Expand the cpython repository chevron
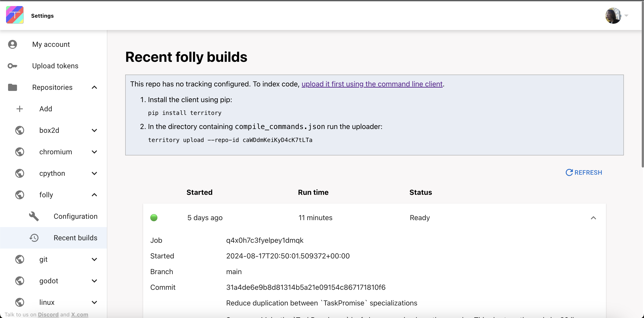The height and width of the screenshot is (318, 644). click(94, 173)
